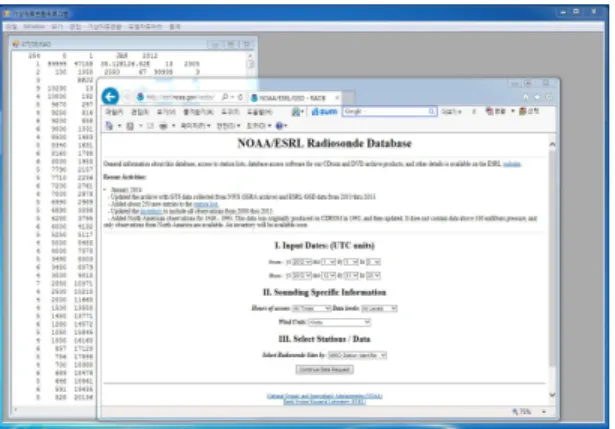Open the first menu in browser menu bar
The width and height of the screenshot is (615, 429).
click(x=114, y=112)
